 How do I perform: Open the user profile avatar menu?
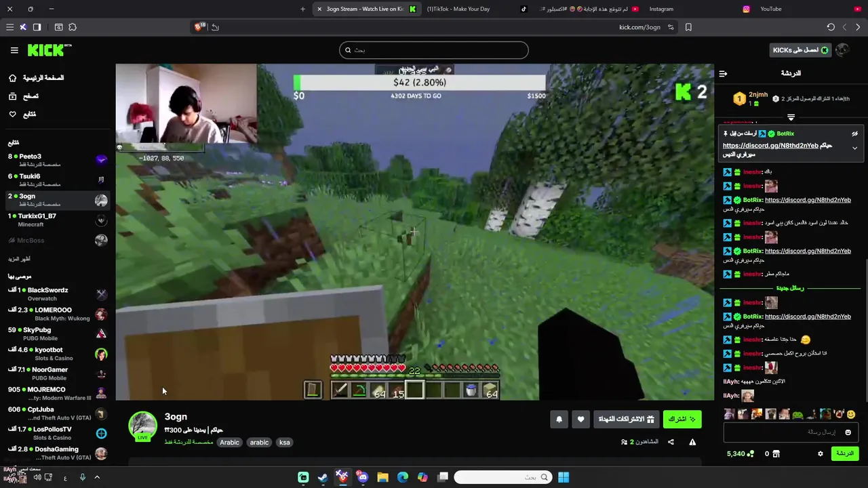pos(842,50)
